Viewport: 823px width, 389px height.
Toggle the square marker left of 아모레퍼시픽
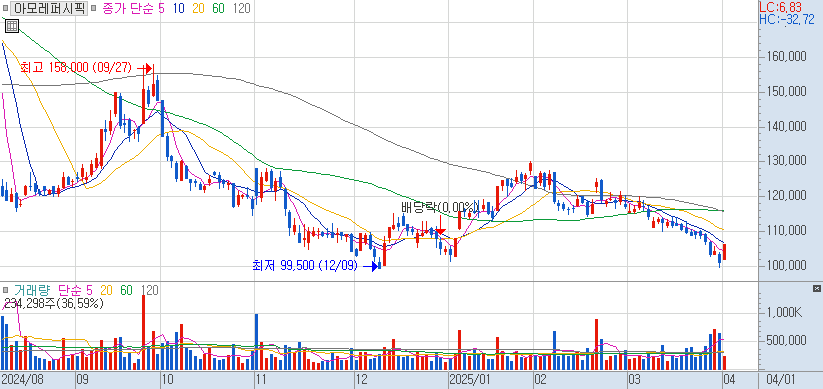(x=6, y=8)
